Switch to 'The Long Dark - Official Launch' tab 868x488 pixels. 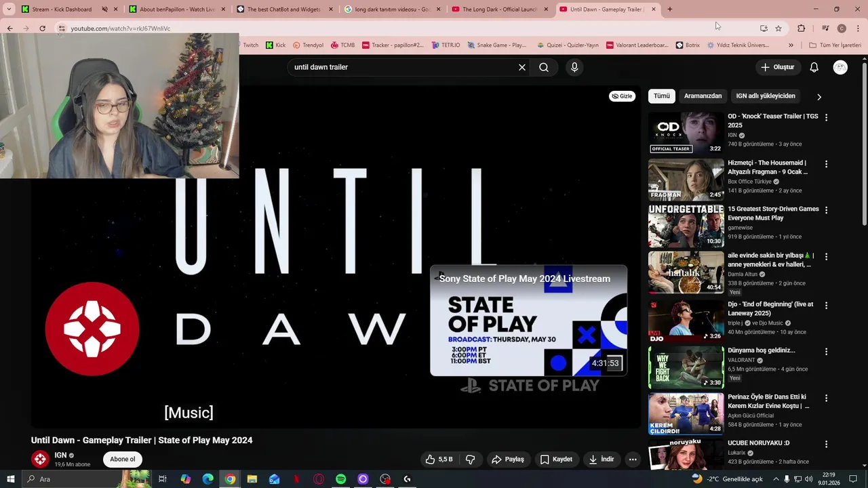[x=500, y=9]
